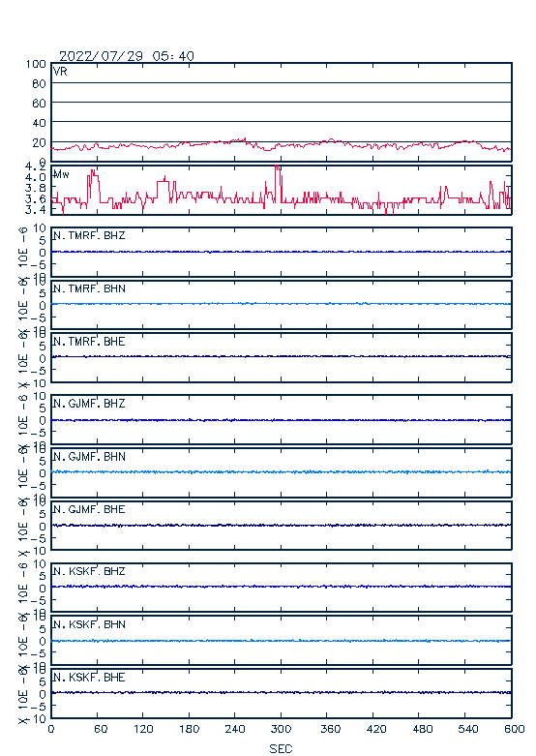
Task: Click the N.TMRF.BHN trace label
Action: pyautogui.click(x=89, y=288)
